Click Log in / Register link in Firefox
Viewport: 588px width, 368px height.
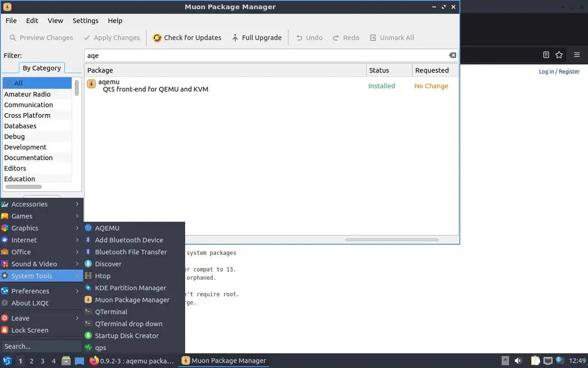(x=559, y=72)
